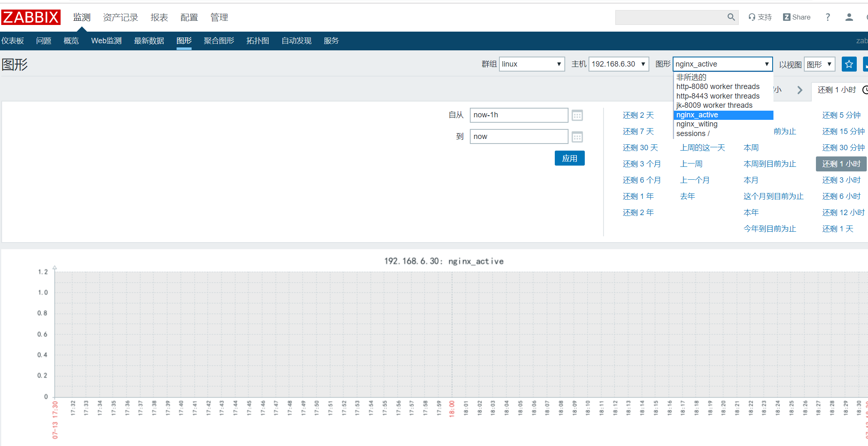
Task: Click the global search input field
Action: pos(671,17)
